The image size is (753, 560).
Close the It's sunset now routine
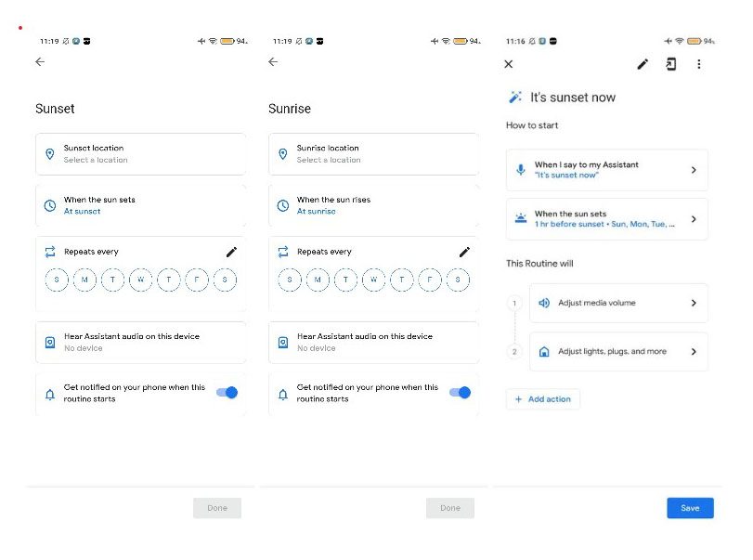point(509,64)
